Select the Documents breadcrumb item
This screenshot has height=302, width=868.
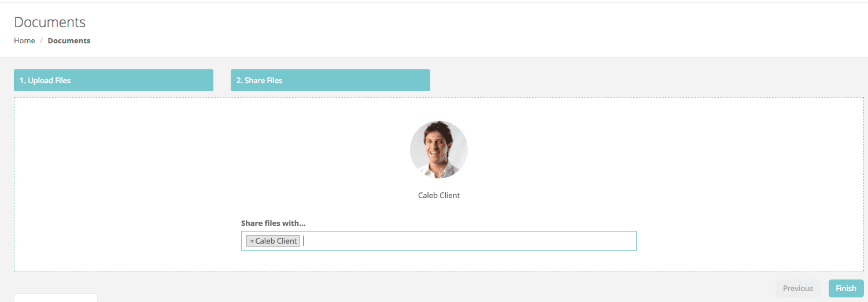tap(69, 40)
